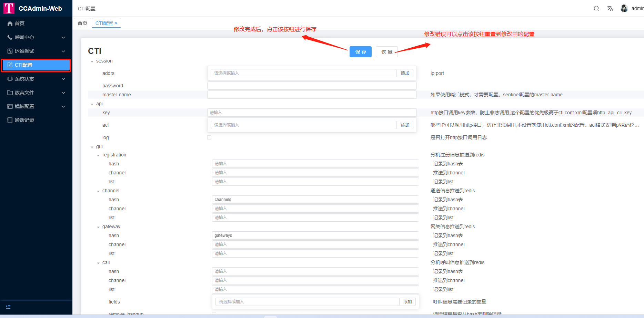The height and width of the screenshot is (318, 644).
Task: Click 添加 button next to addrs field
Action: 405,73
